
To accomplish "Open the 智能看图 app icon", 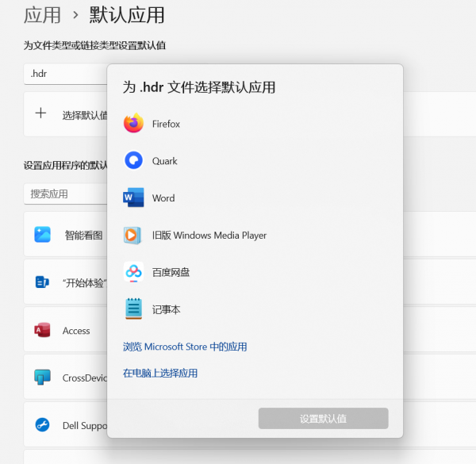I will pyautogui.click(x=43, y=235).
